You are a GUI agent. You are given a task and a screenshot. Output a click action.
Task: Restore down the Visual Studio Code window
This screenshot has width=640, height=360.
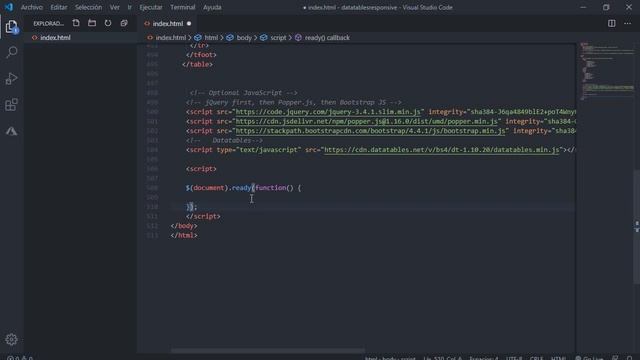coord(606,7)
